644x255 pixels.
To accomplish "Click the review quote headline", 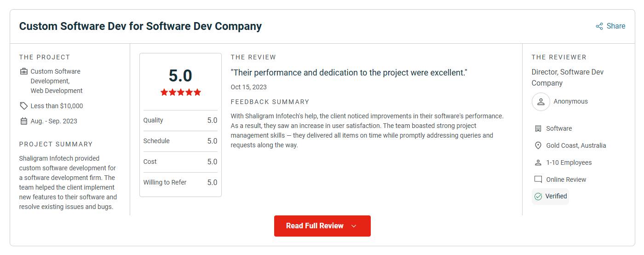I will click(x=349, y=73).
